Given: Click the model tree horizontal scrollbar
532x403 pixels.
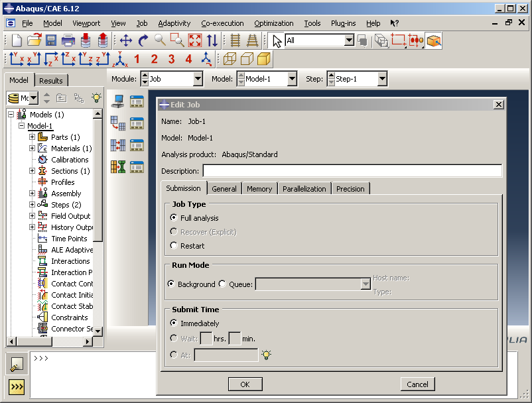Looking at the screenshot, I should coord(50,341).
